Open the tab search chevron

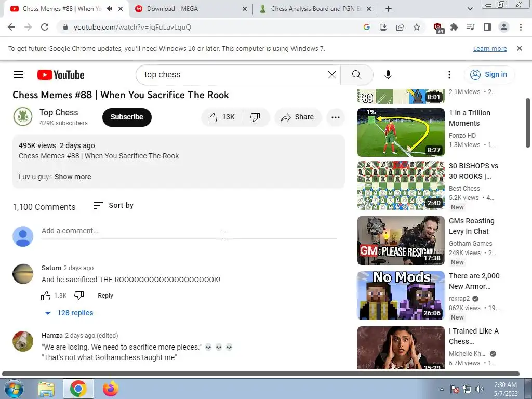[x=470, y=9]
